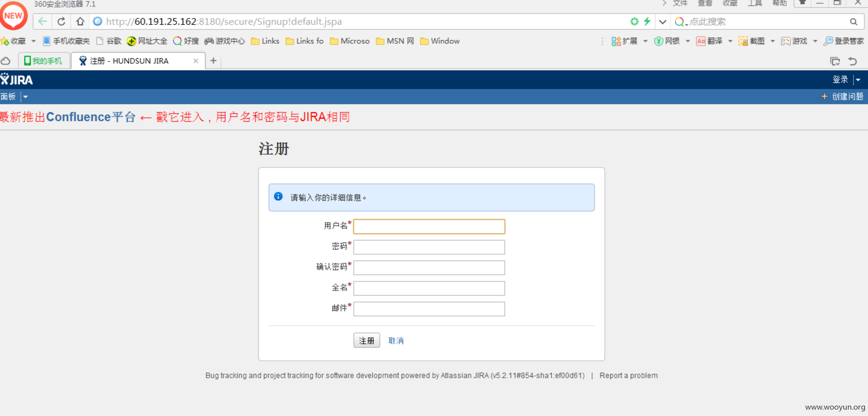The width and height of the screenshot is (868, 416).
Task: Click the 360 browser NEW logo
Action: [13, 16]
